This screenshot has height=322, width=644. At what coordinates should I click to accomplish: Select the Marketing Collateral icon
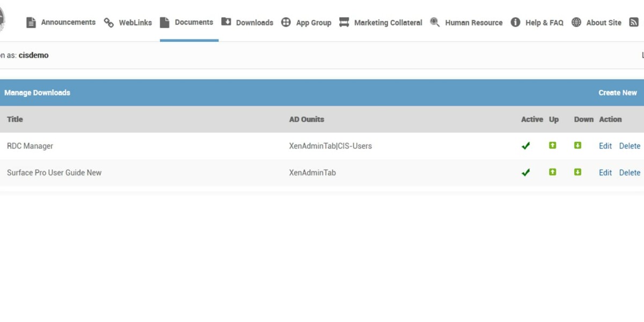(x=343, y=23)
